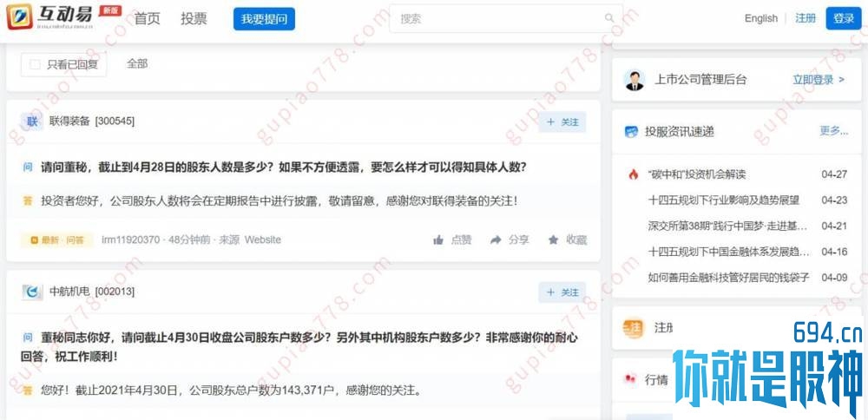Click the 互动易 logo icon
Image resolution: width=868 pixels, height=420 pixels.
(x=19, y=17)
